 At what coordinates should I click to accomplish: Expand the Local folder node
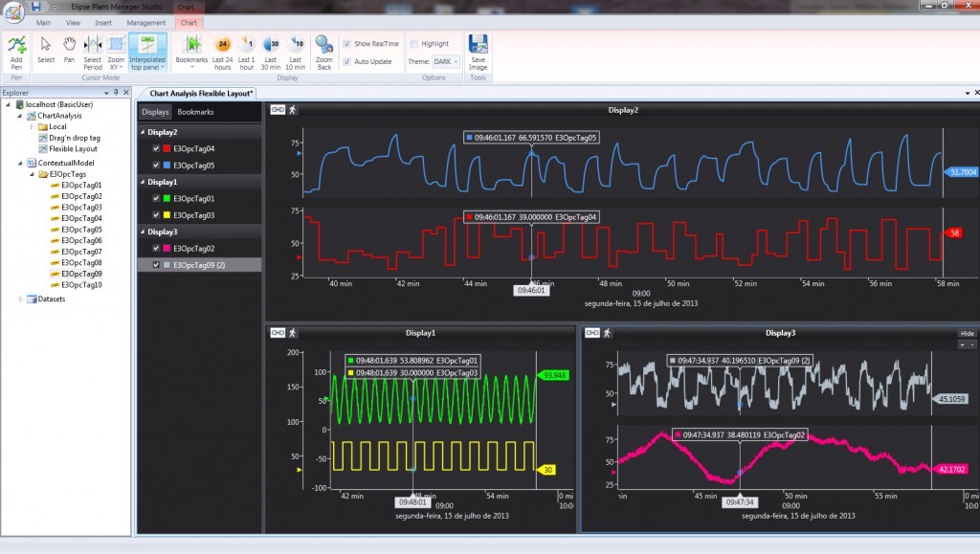coord(32,127)
